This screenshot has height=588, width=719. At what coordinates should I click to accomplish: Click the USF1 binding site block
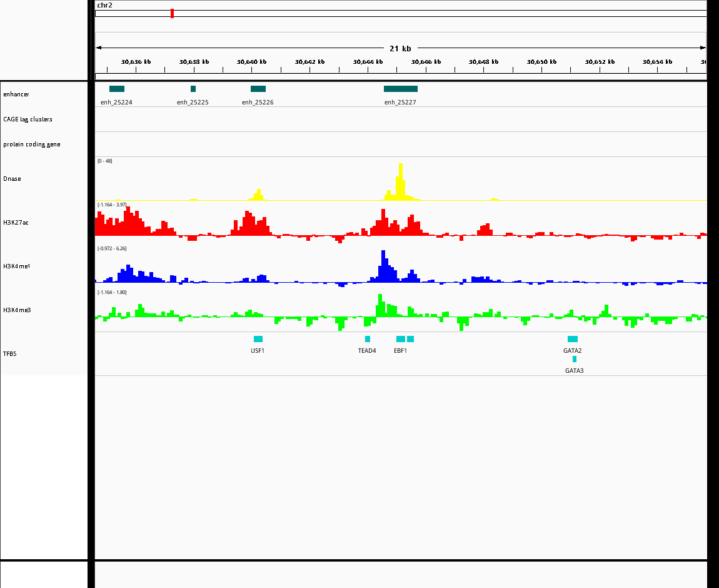click(258, 339)
